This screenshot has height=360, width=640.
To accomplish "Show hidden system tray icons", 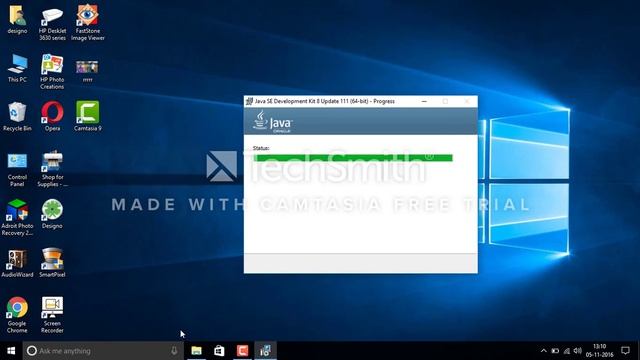I will [544, 351].
